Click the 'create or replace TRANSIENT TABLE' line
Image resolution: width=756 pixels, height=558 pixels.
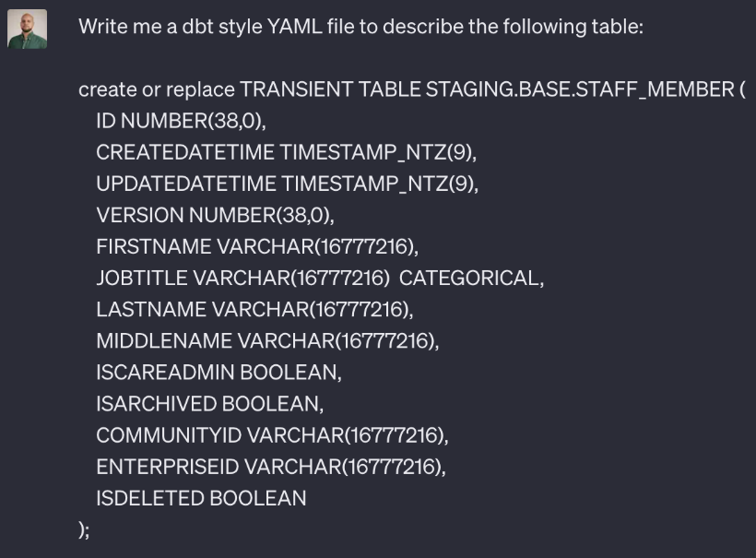[x=249, y=89]
